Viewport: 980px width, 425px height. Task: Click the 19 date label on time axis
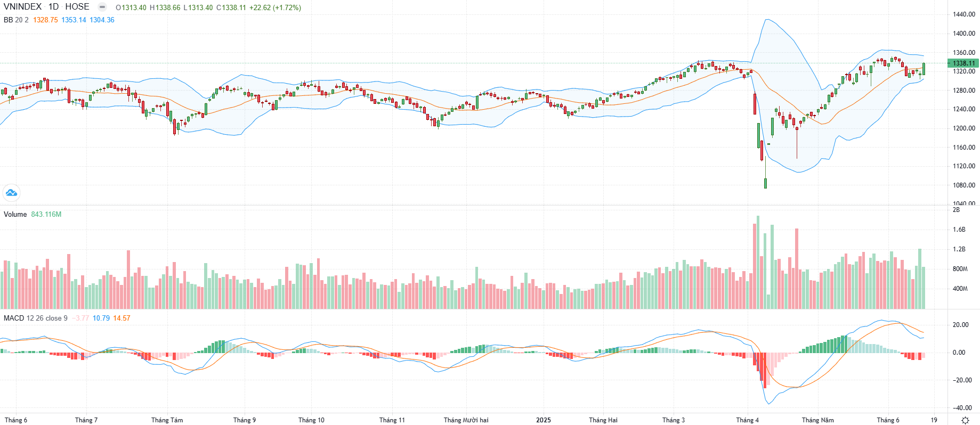tap(934, 420)
